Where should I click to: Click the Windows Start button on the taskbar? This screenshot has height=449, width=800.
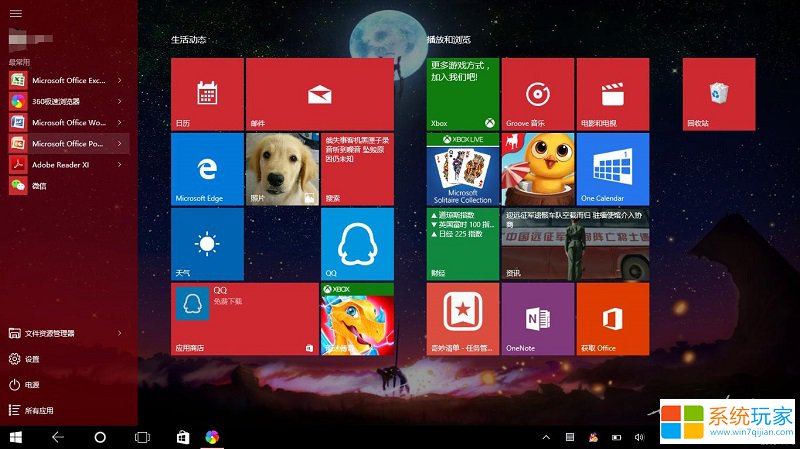pos(16,437)
